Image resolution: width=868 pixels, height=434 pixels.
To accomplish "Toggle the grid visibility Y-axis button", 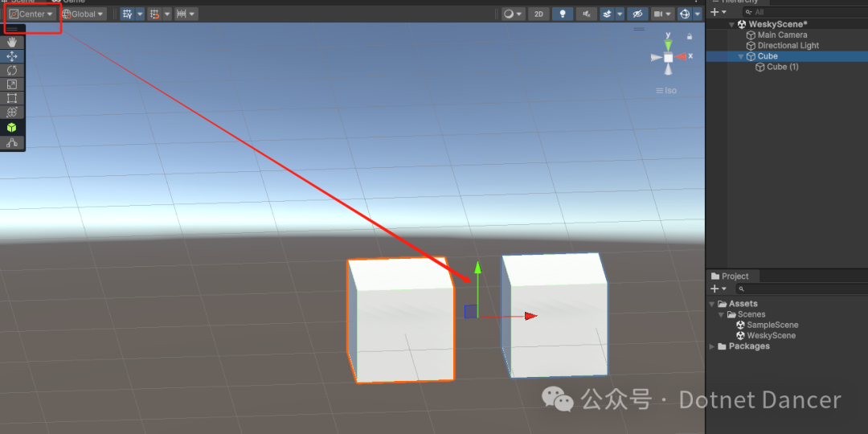I will [127, 14].
